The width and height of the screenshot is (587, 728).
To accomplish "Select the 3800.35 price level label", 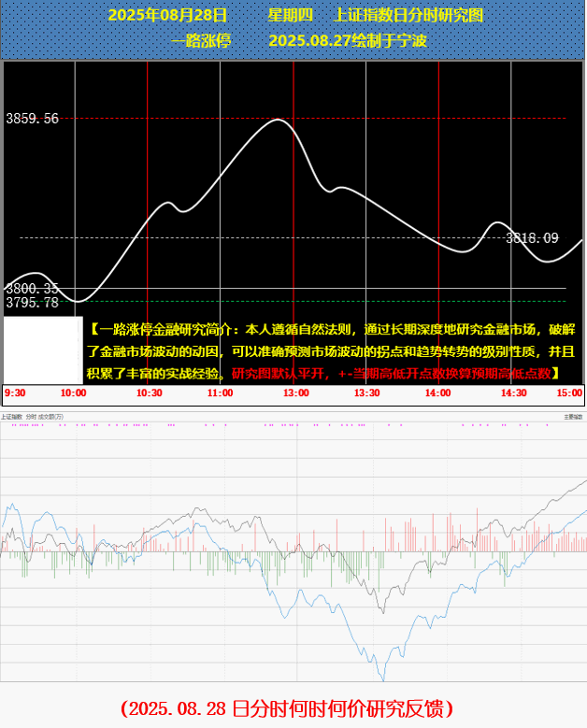I will [33, 289].
